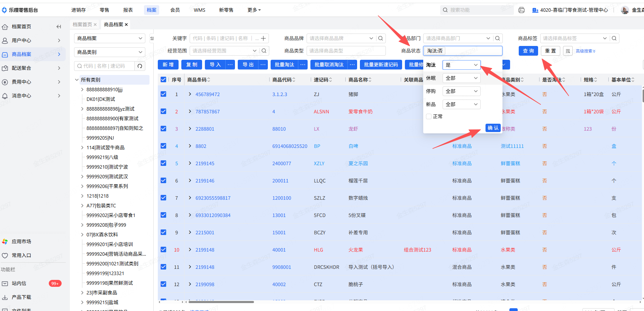Image resolution: width=644 pixels, height=311 pixels.
Task: Click the print icon in top bar
Action: point(521,10)
